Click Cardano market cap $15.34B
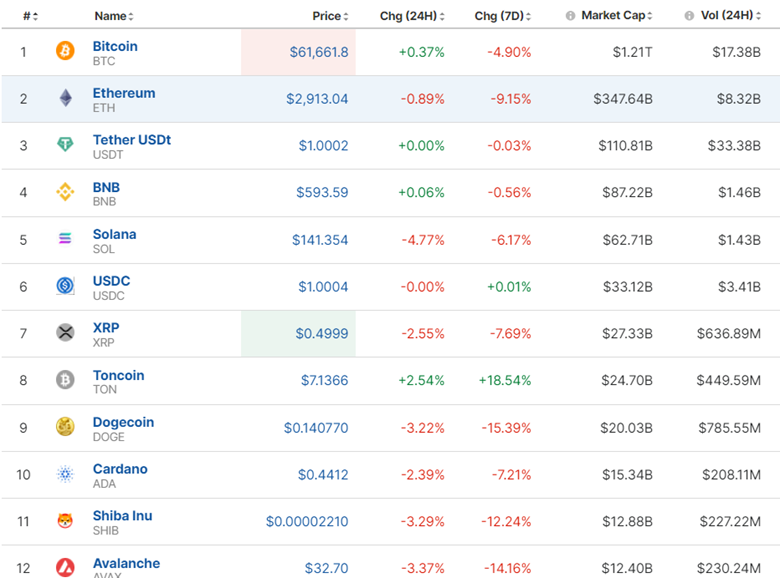Screen dimensions: 780x578 (627, 475)
